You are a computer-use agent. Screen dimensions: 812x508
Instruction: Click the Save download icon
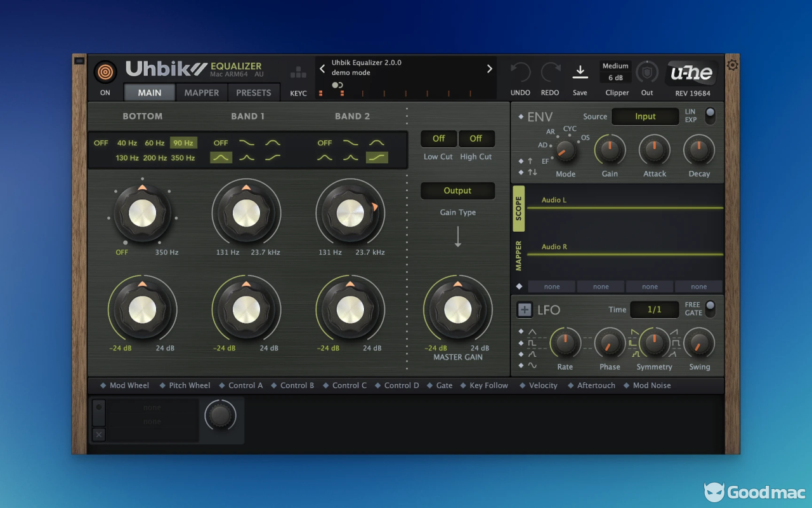[580, 72]
